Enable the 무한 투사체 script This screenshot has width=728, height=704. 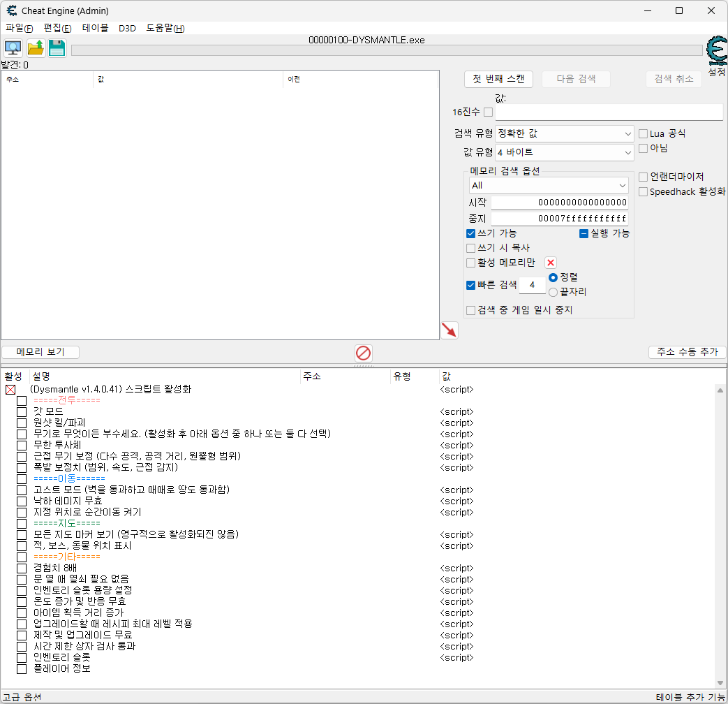coord(22,445)
